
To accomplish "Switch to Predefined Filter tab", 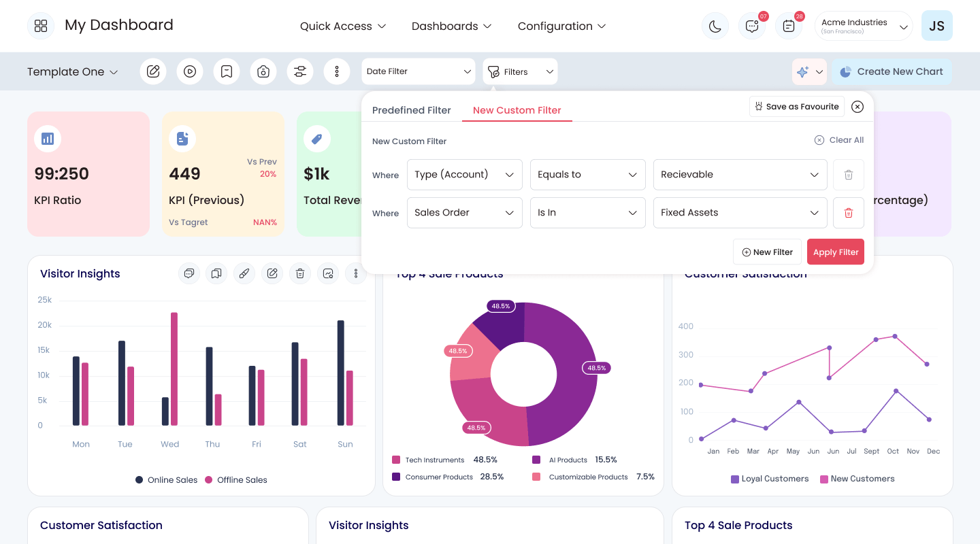I will [x=412, y=110].
